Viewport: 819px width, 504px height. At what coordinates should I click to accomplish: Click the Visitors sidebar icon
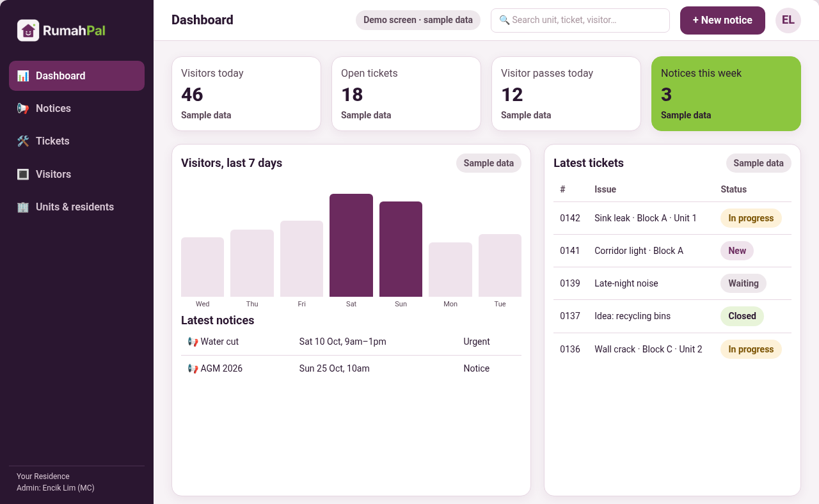click(x=23, y=174)
